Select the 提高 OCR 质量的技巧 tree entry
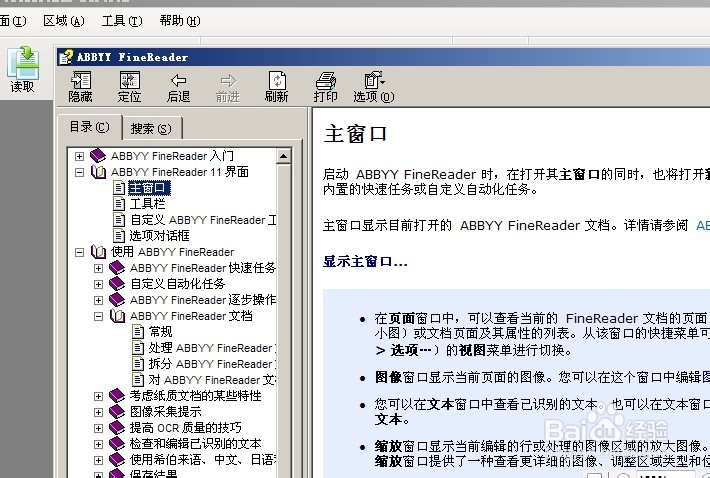Screen dimensions: 710x478 [186, 428]
